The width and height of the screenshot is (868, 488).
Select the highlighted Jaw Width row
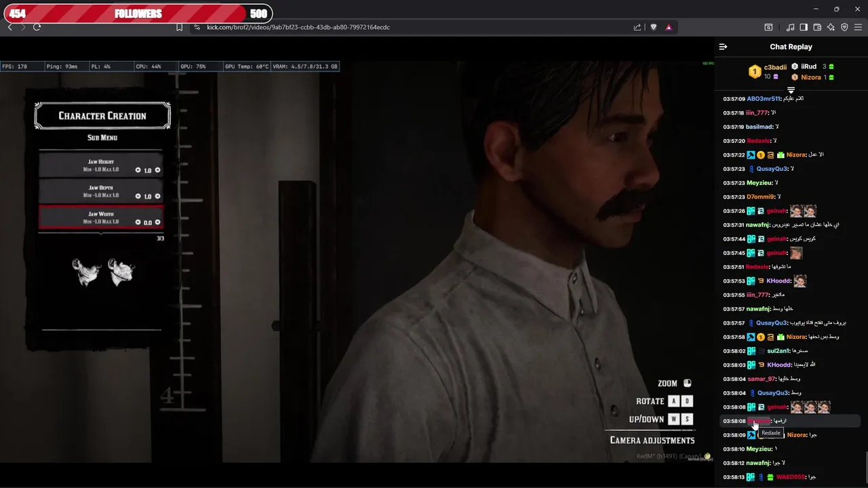(101, 218)
